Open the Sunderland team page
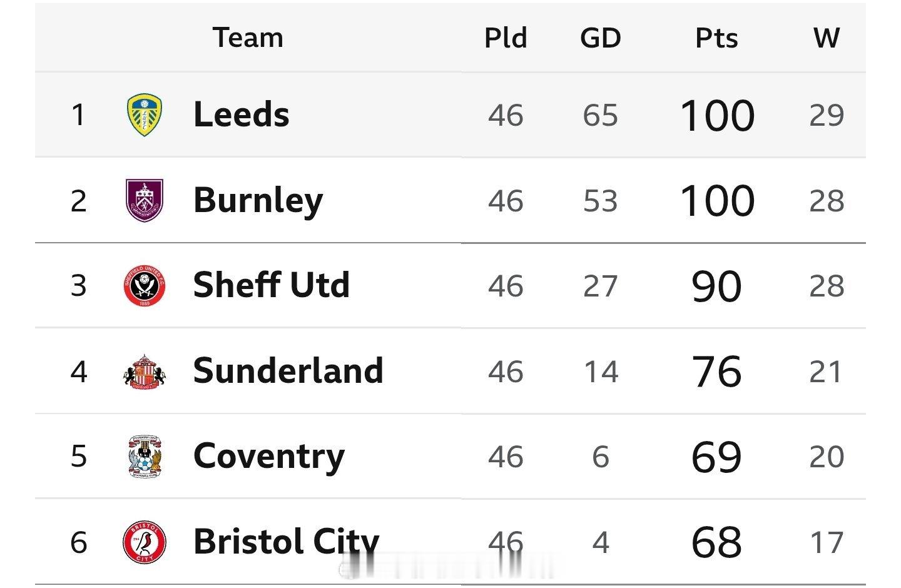901x588 pixels. 288,371
